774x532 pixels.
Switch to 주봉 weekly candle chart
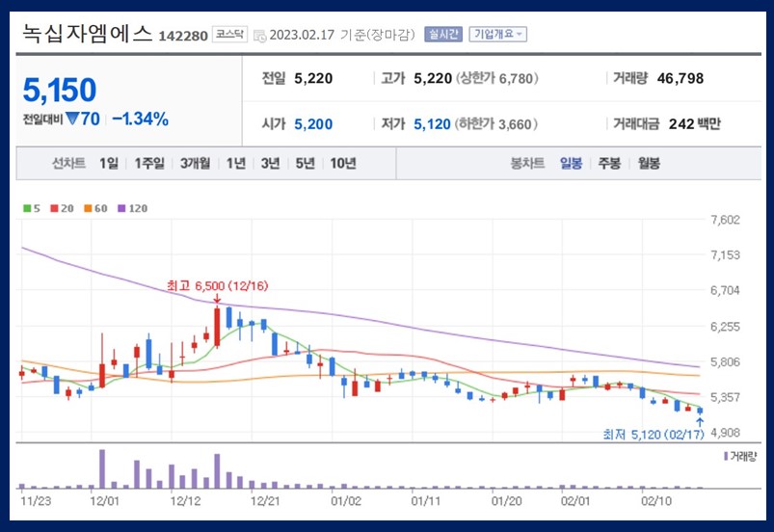[609, 163]
